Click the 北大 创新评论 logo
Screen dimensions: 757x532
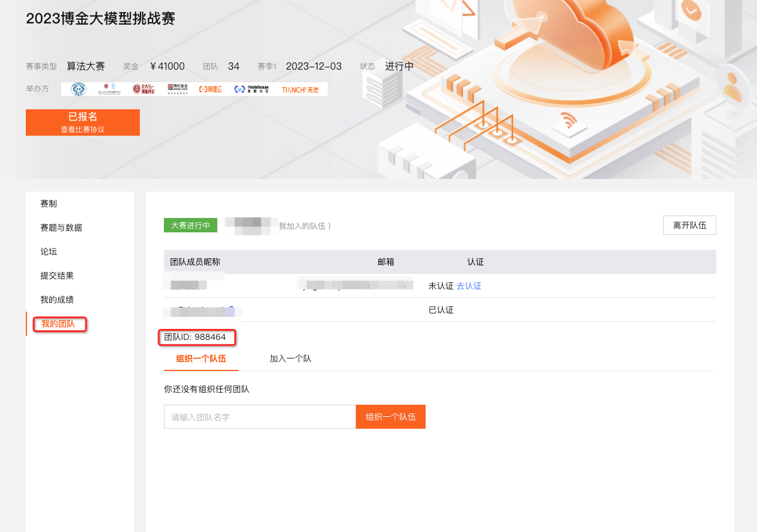[143, 89]
